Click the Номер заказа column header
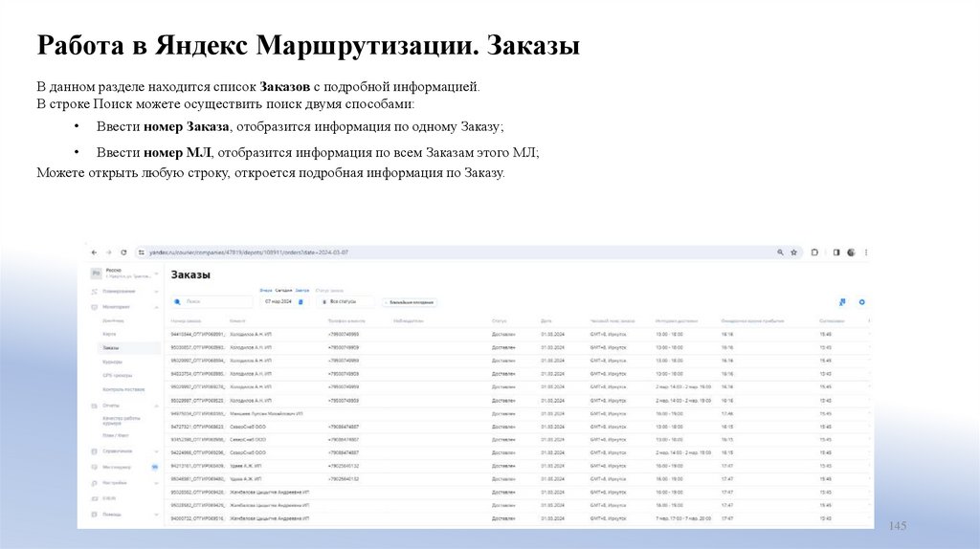The image size is (980, 549). click(187, 321)
